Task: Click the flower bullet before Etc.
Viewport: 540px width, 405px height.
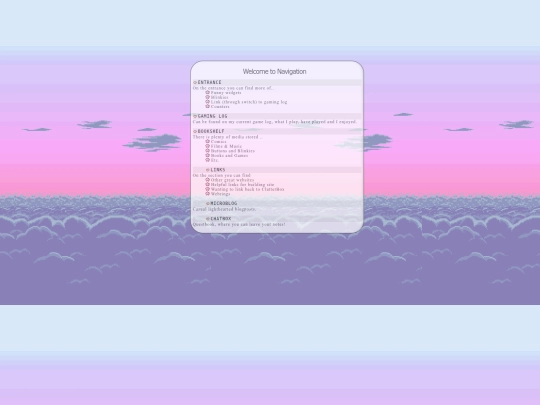Action: 207,160
